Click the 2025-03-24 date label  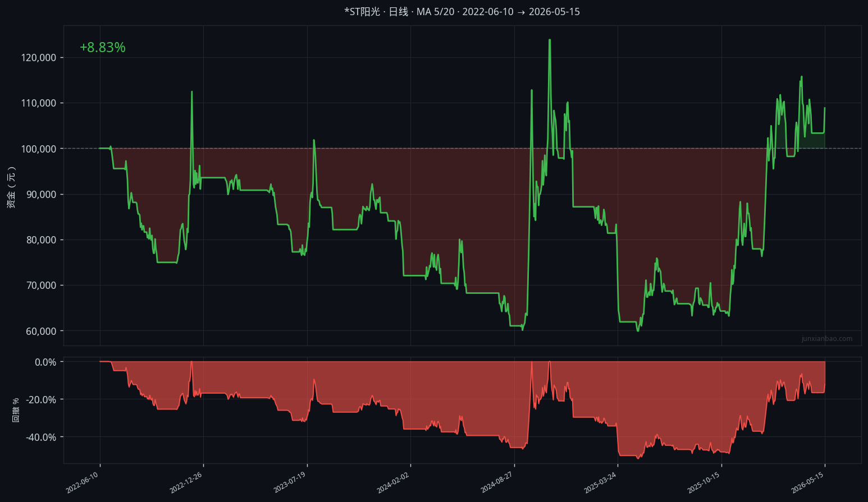[x=600, y=482]
